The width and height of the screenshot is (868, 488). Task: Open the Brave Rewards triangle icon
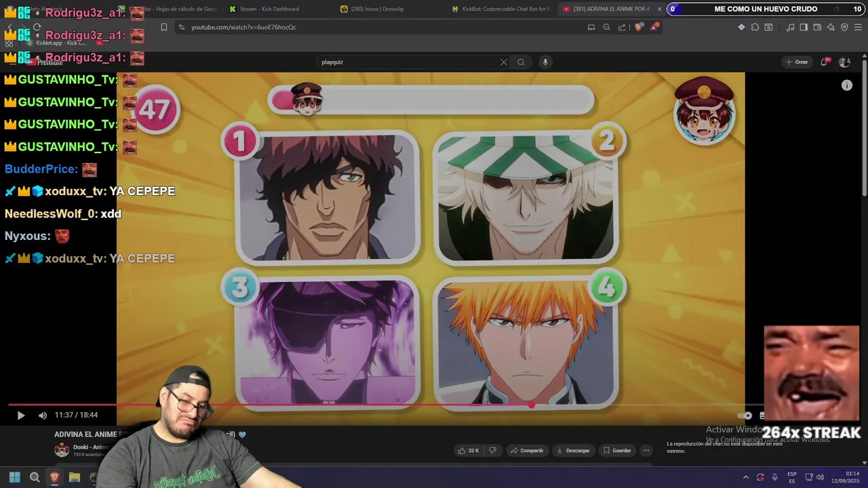click(654, 27)
